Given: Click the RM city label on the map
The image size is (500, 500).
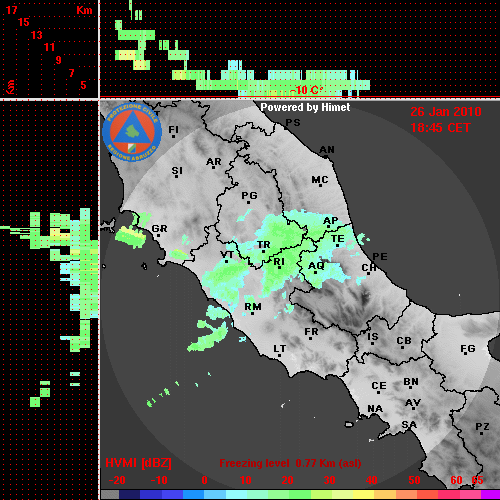Looking at the screenshot, I should pyautogui.click(x=253, y=307).
